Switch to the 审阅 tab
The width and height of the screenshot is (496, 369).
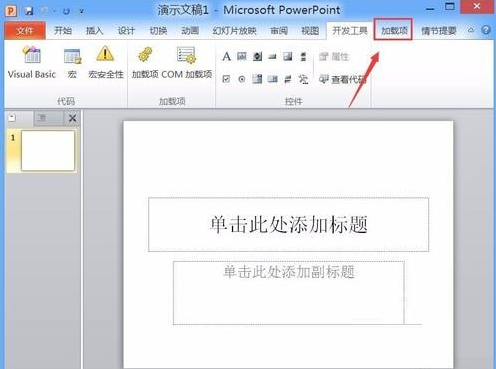[x=279, y=31]
